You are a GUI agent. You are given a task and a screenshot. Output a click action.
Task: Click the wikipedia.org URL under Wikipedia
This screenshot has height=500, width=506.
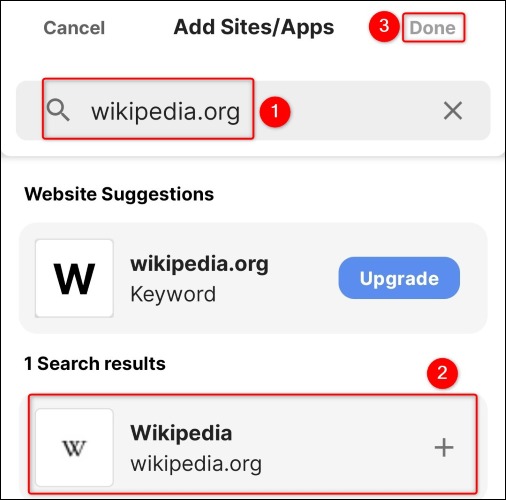point(196,464)
